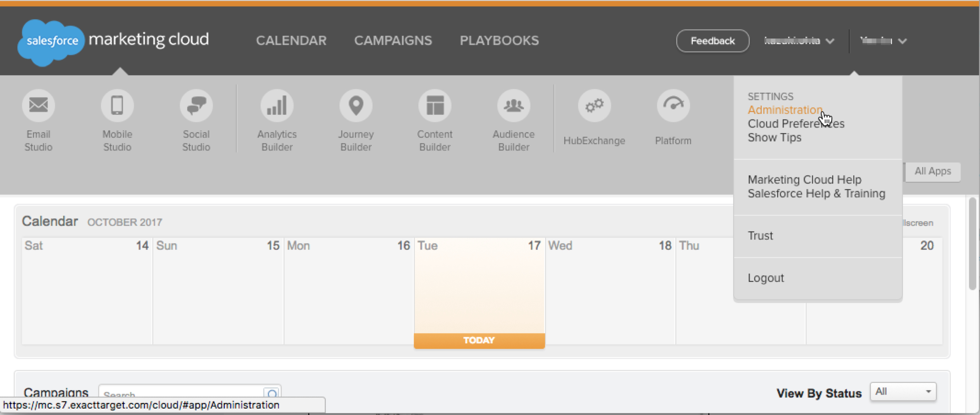Choose Logout from the user menu

pyautogui.click(x=766, y=278)
